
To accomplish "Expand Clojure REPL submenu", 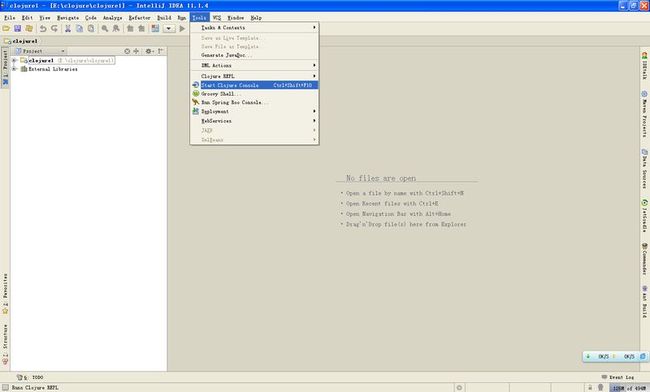I will click(254, 76).
